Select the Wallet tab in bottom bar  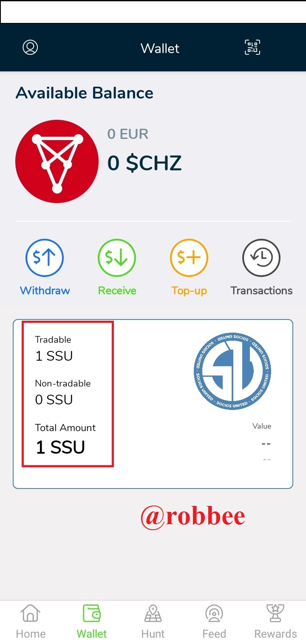point(92,622)
